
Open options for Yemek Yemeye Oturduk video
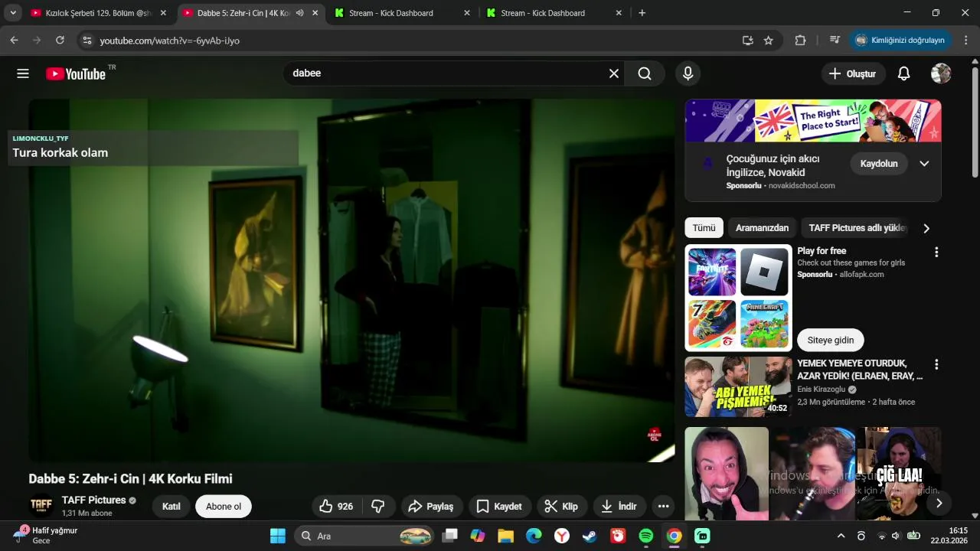pos(936,364)
